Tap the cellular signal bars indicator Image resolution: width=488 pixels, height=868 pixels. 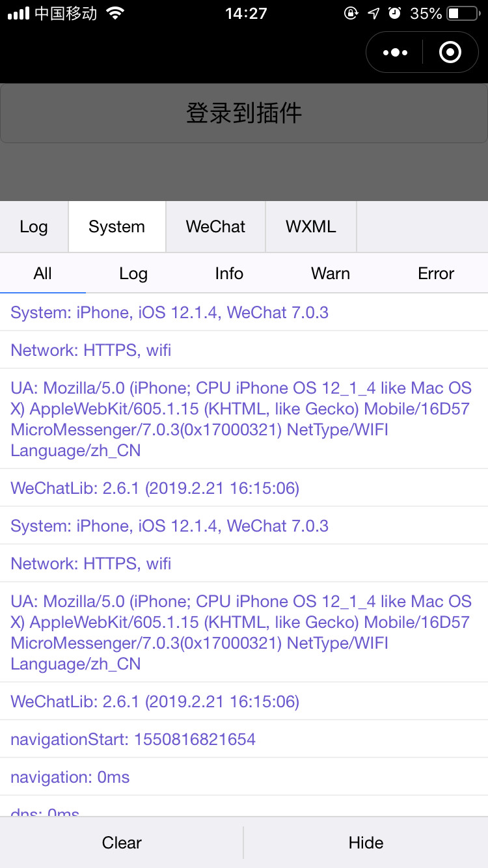(x=18, y=13)
